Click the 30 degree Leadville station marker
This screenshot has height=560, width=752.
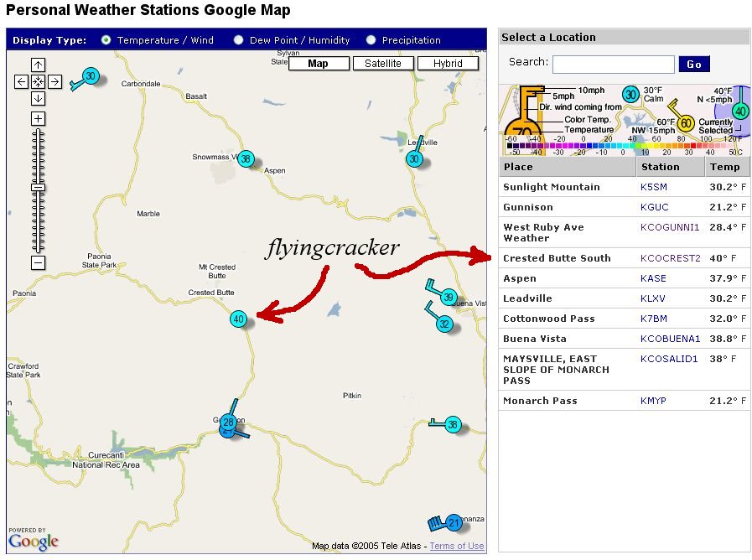click(414, 158)
